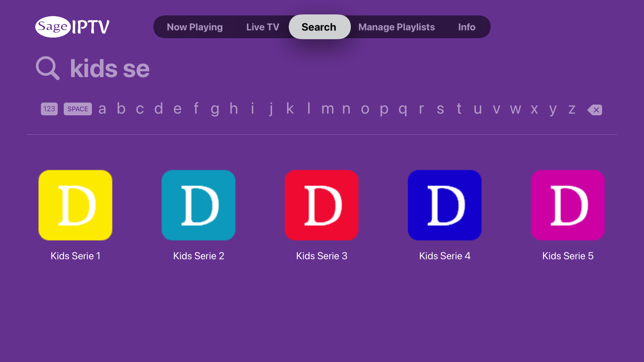This screenshot has width=644, height=362.
Task: Open the red Kids Serie 3 thumbnail
Action: point(322,205)
